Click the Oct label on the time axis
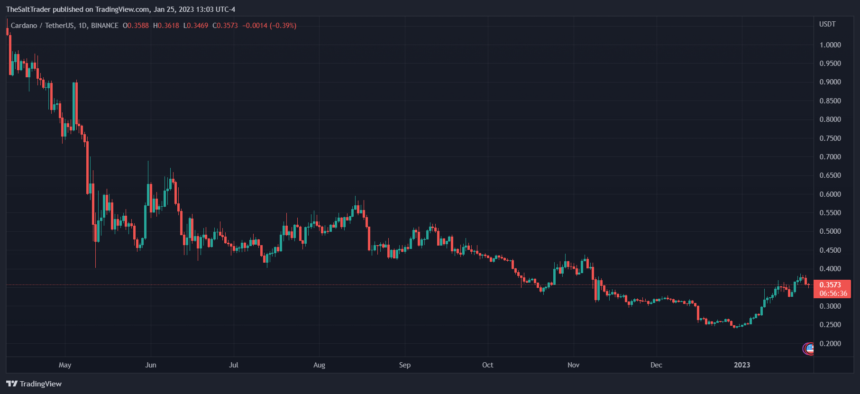 pos(488,365)
